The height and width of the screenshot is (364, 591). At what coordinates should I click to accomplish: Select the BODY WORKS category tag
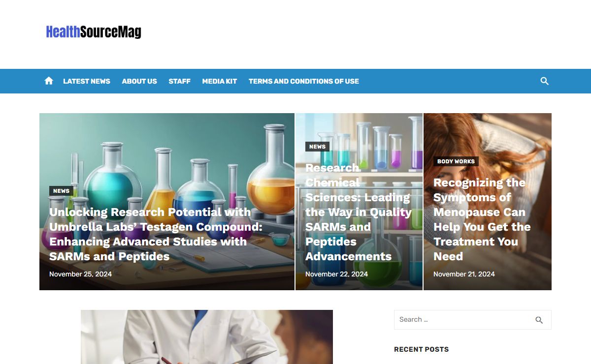coord(456,161)
